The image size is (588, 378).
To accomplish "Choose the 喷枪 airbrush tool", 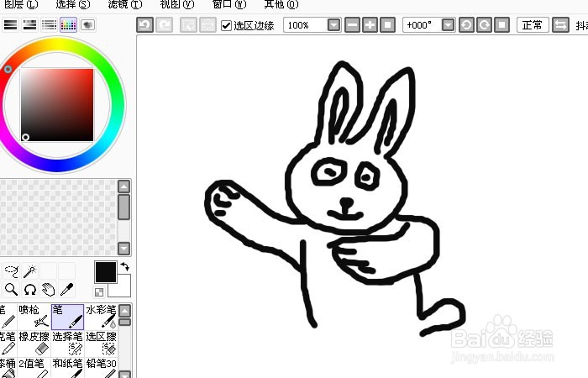I will (34, 317).
